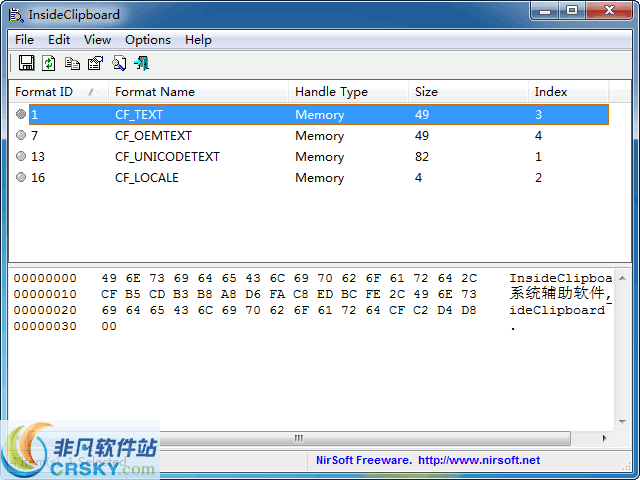Click the Find toolbar icon

pyautogui.click(x=119, y=63)
